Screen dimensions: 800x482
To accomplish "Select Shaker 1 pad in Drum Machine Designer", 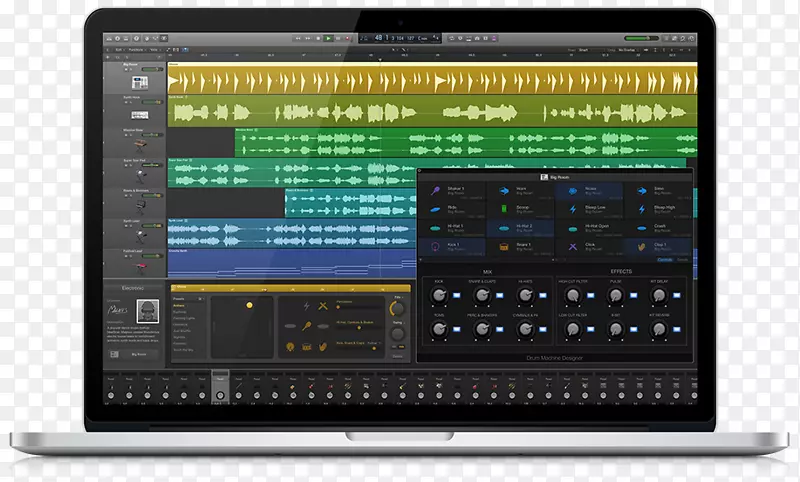I will [452, 191].
